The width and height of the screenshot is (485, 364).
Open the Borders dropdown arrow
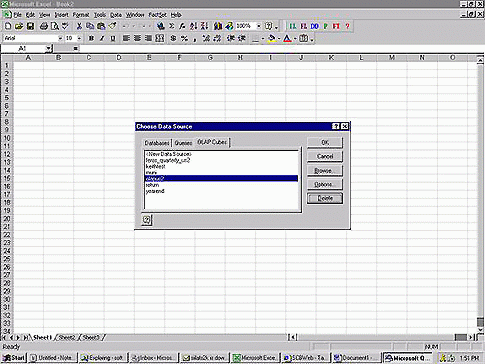point(263,39)
